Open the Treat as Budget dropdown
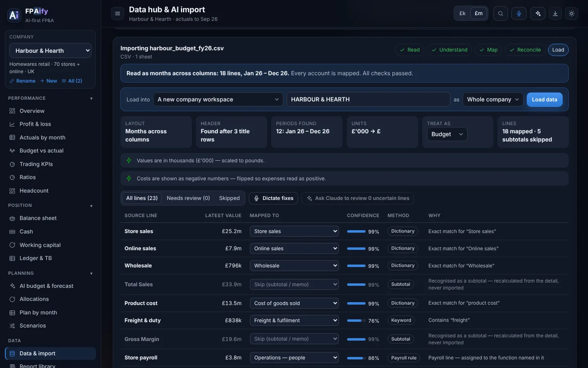This screenshot has width=588, height=368. 447,134
